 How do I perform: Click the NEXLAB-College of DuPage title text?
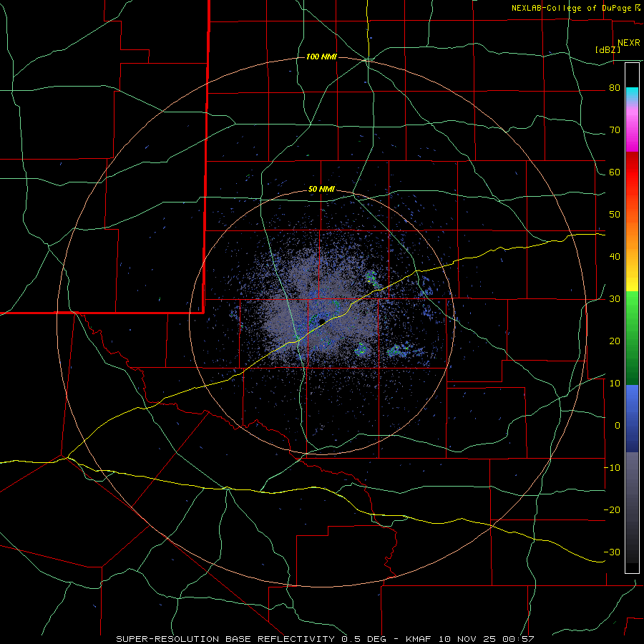tap(572, 8)
